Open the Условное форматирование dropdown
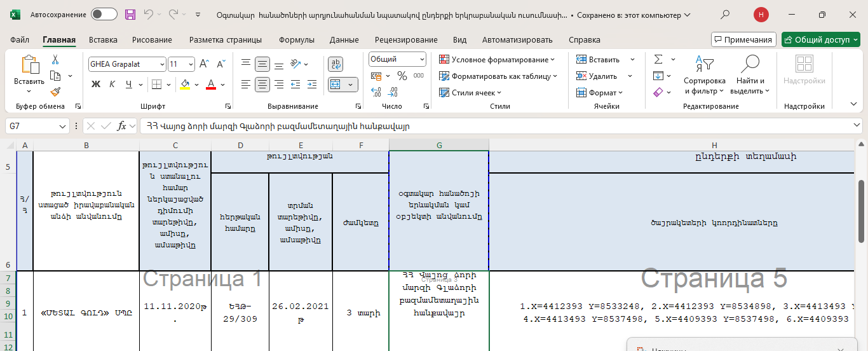Image resolution: width=868 pixels, height=351 pixels. coord(497,59)
